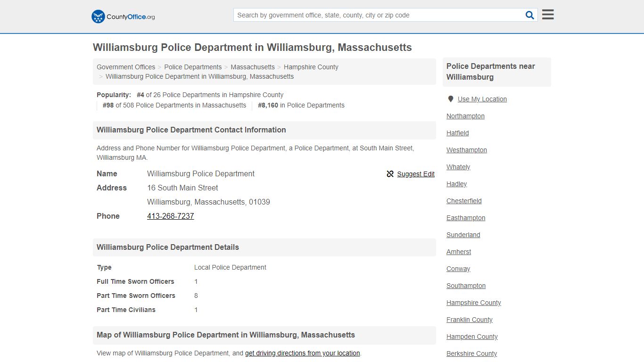
Task: Open Amherst link in sidebar
Action: click(x=459, y=252)
